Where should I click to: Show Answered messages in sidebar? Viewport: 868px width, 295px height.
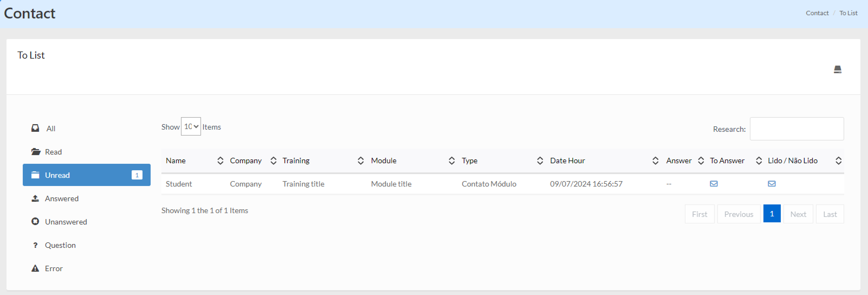point(61,198)
